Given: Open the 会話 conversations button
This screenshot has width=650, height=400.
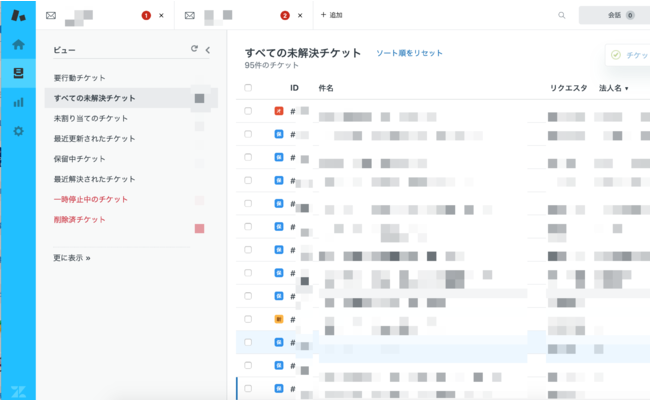Looking at the screenshot, I should 620,15.
